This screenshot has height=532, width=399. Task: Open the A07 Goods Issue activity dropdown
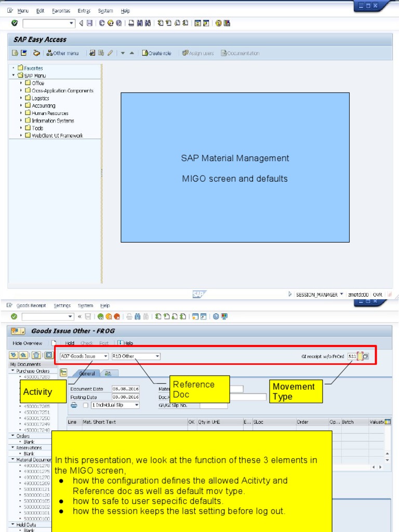pyautogui.click(x=106, y=356)
